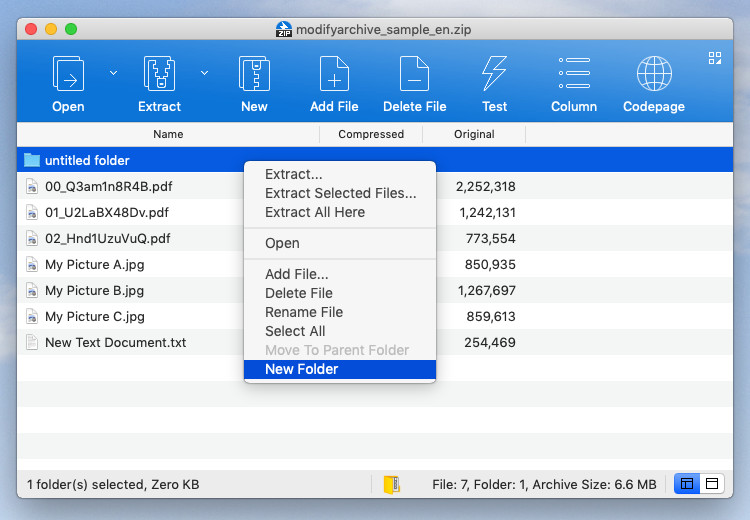Choose New Folder from context menu
The width and height of the screenshot is (750, 520).
click(x=301, y=369)
